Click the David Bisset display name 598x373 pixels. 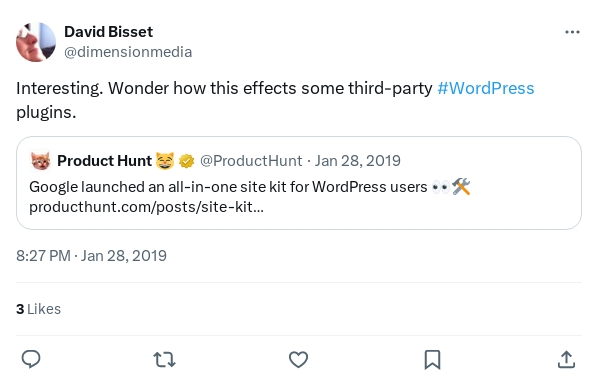coord(108,32)
